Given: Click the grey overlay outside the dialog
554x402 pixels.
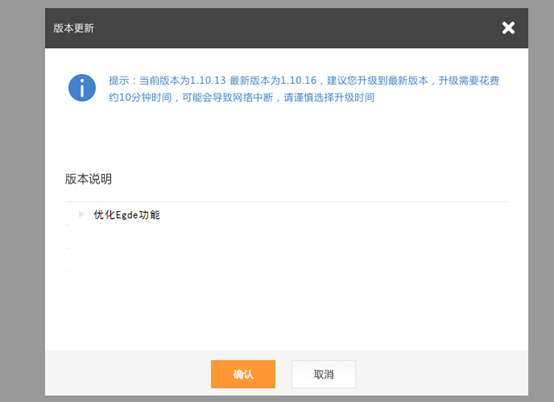Looking at the screenshot, I should click(x=22, y=201).
